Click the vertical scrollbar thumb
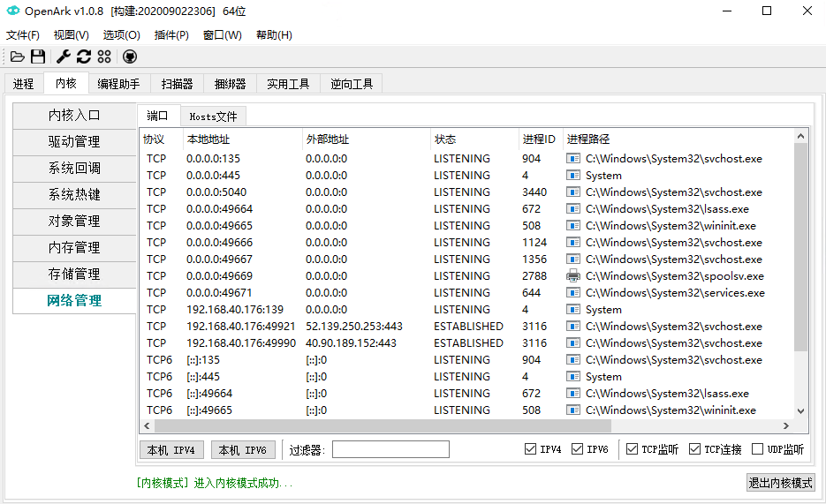Screen dimensions: 826x504 [x=800, y=247]
